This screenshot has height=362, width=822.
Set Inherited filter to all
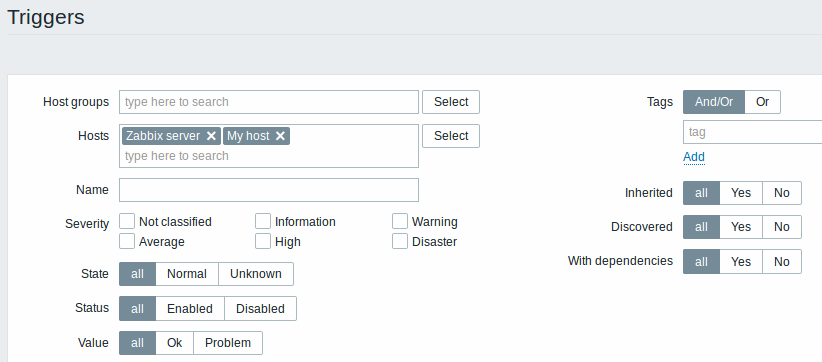701,193
